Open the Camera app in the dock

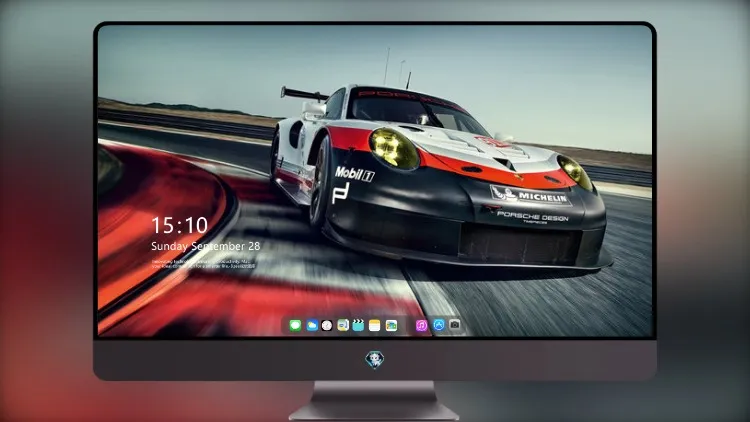point(455,325)
